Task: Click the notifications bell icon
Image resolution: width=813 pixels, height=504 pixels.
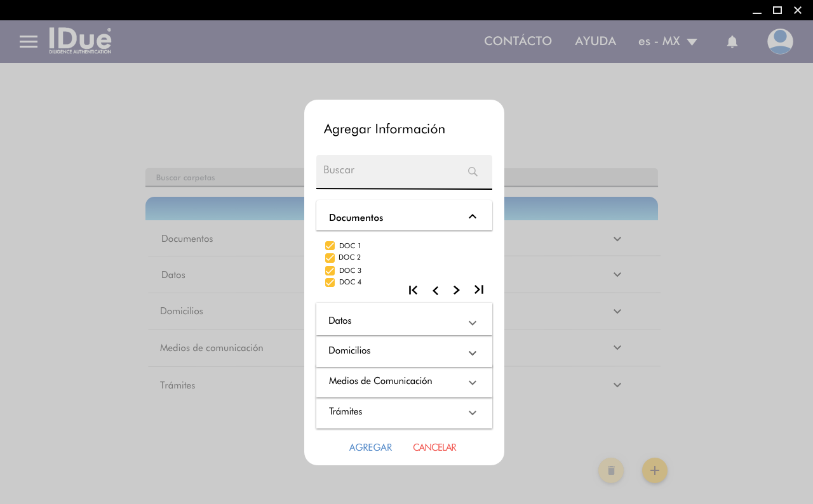Action: (732, 42)
